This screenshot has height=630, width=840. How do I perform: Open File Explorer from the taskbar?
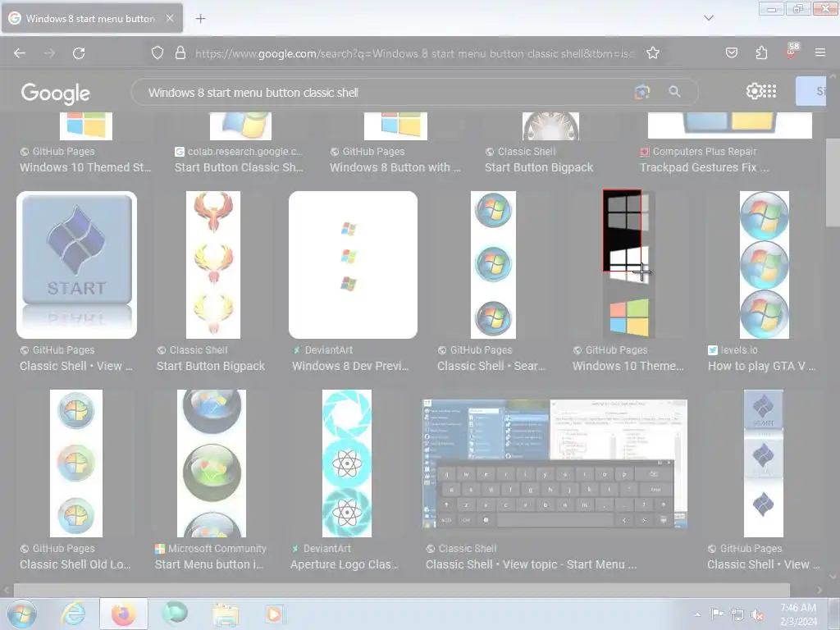pyautogui.click(x=226, y=614)
